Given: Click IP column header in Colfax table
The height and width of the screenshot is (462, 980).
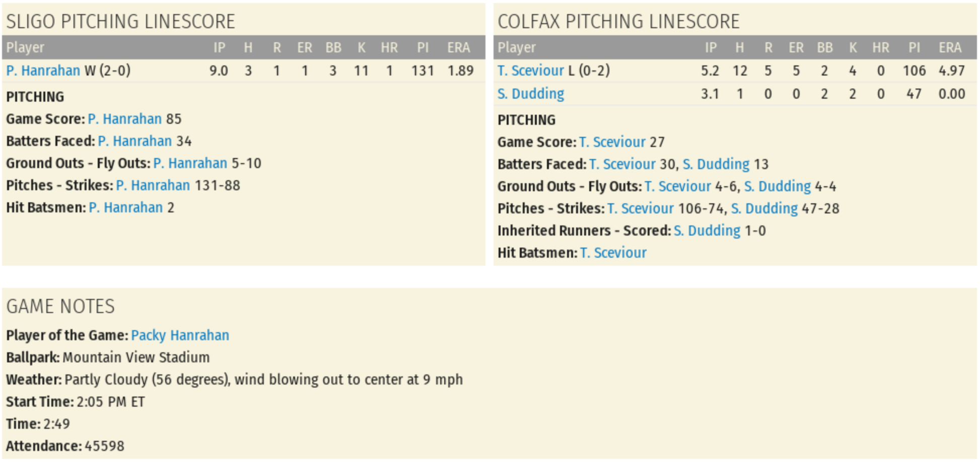Looking at the screenshot, I should (710, 48).
